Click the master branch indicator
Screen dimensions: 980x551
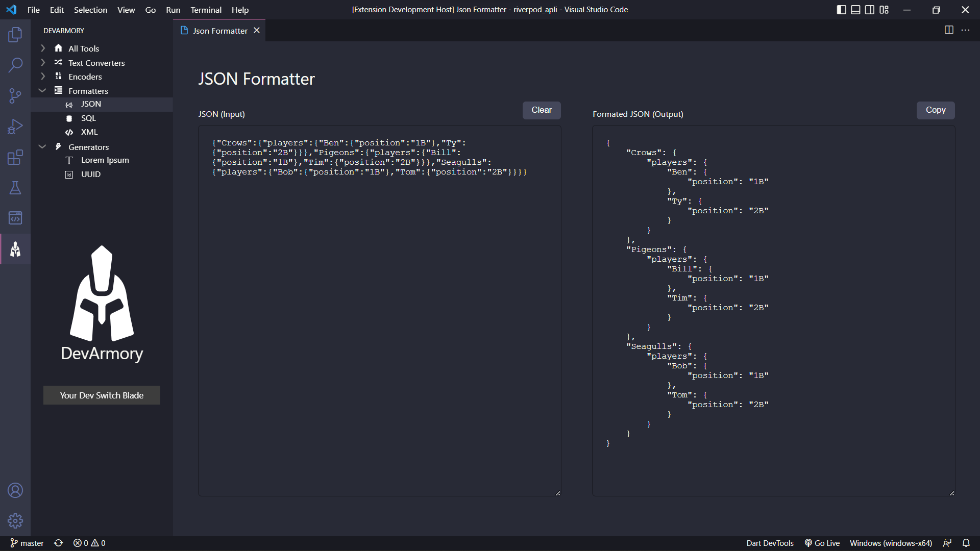click(x=27, y=543)
